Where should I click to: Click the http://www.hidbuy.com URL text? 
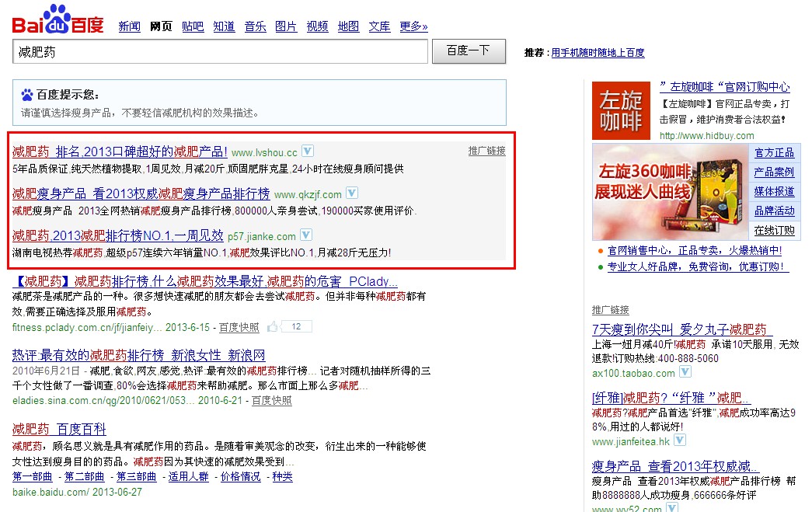click(x=707, y=136)
